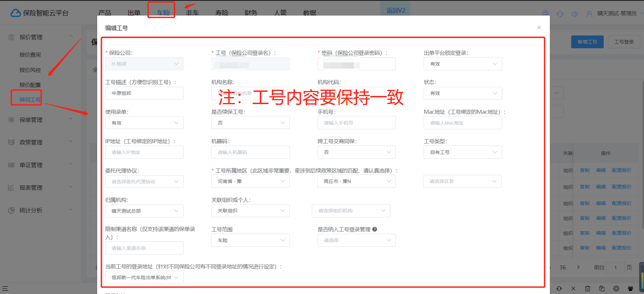
Task: Click the trash icon in bottom toolbar
Action: coord(588,289)
